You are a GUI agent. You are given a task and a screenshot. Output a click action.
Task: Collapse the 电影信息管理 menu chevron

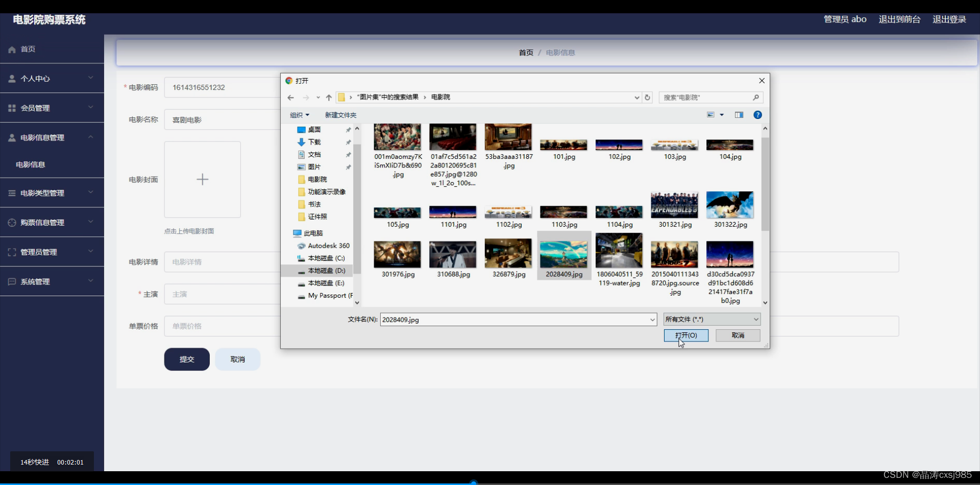pos(91,137)
